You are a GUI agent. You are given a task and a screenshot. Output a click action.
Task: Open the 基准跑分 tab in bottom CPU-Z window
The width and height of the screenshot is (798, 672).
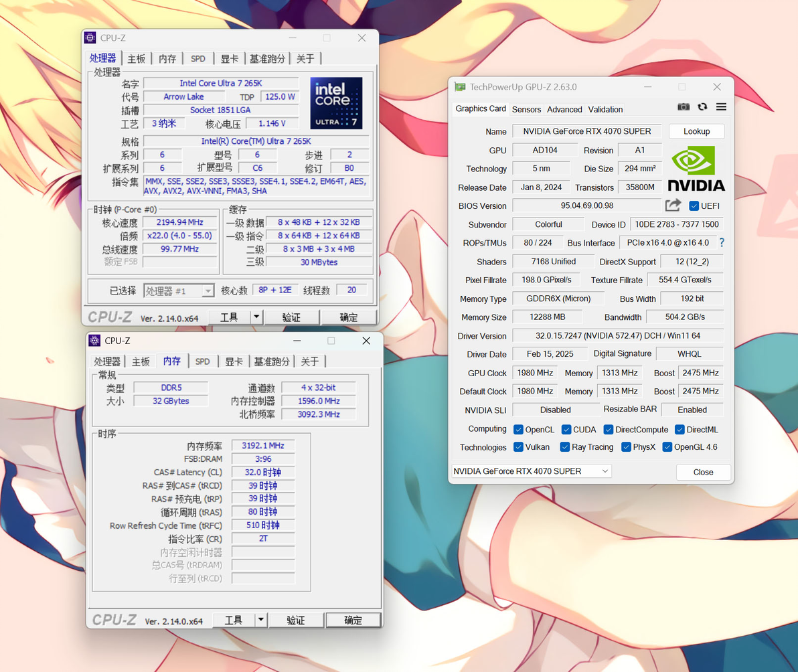pyautogui.click(x=272, y=361)
